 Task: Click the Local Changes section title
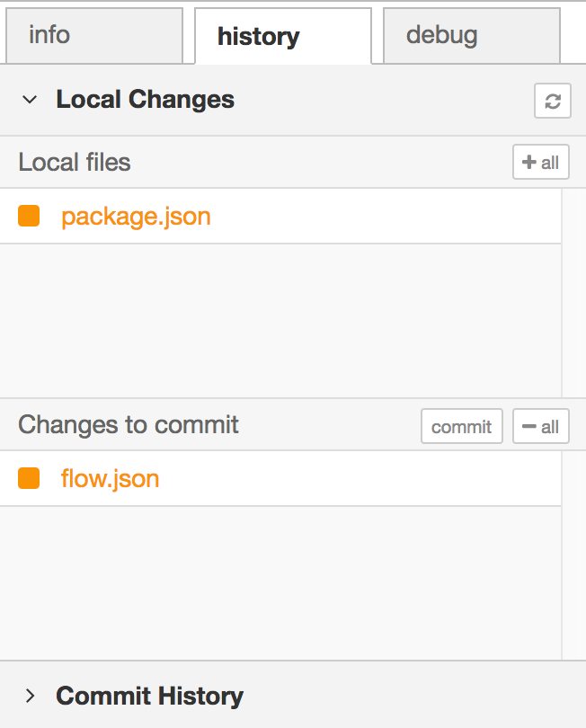(x=145, y=100)
